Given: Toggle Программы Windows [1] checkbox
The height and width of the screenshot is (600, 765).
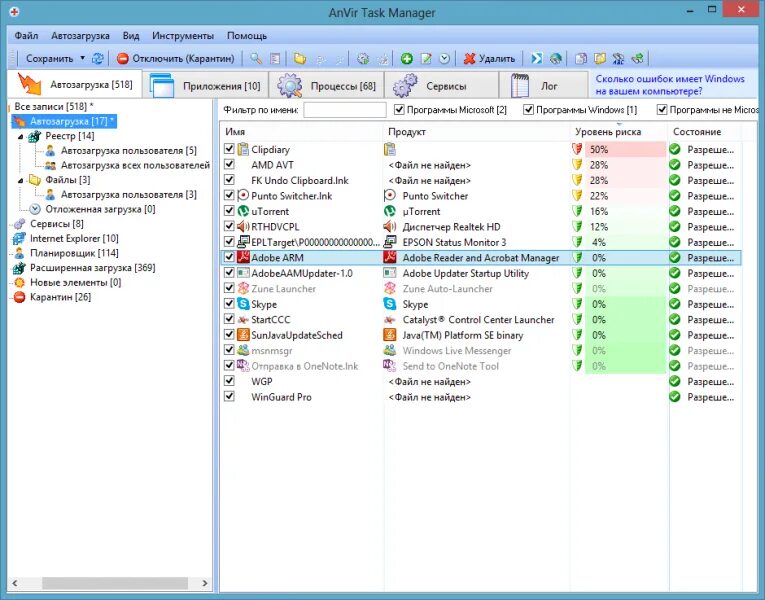Looking at the screenshot, I should (x=528, y=109).
